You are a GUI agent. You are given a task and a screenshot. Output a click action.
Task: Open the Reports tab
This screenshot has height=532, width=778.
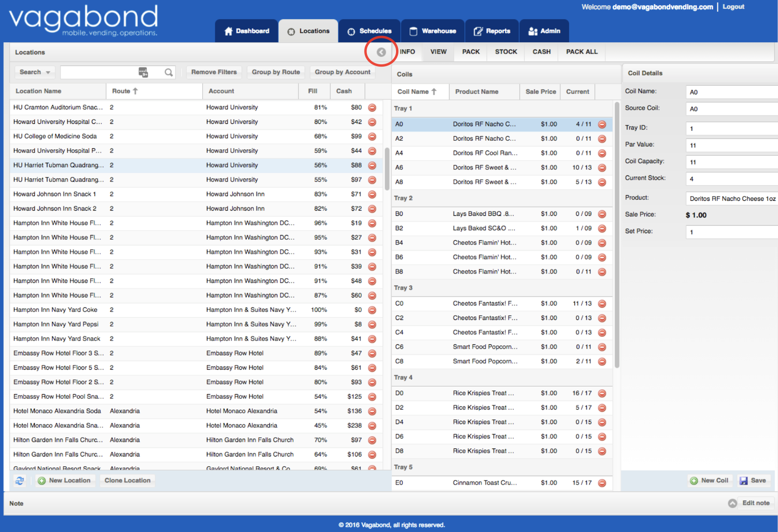click(x=492, y=31)
